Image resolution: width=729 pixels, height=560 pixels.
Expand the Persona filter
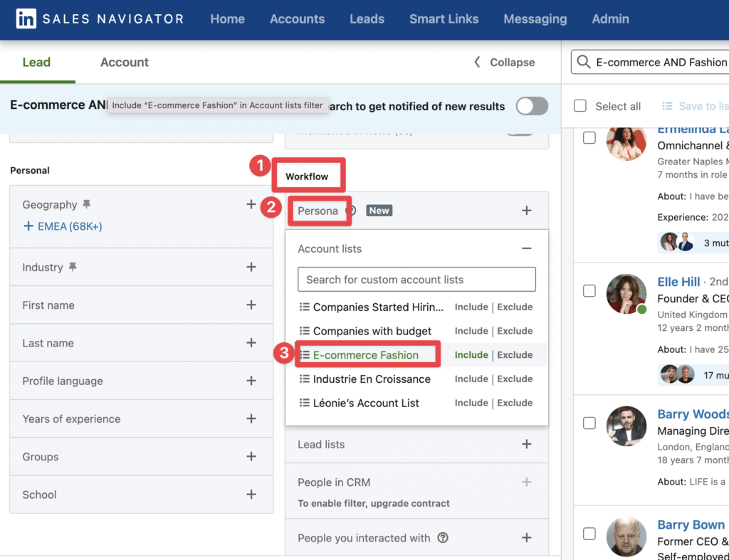point(526,211)
